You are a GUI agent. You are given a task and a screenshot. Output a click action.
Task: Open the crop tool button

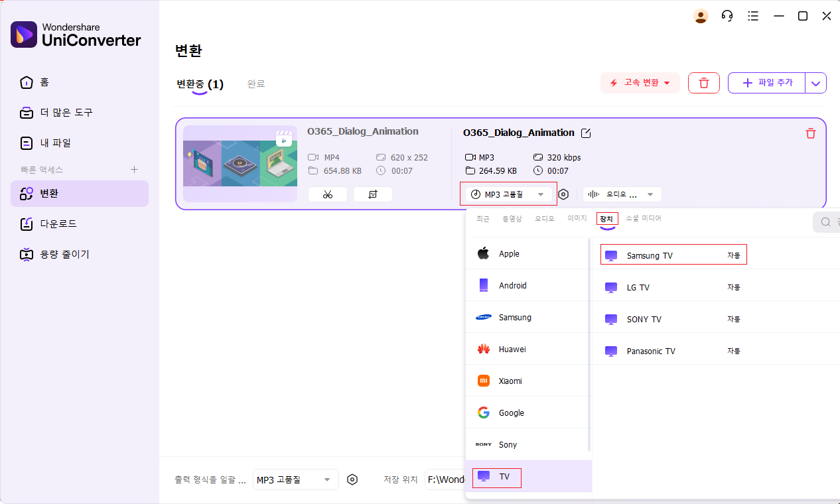click(373, 194)
